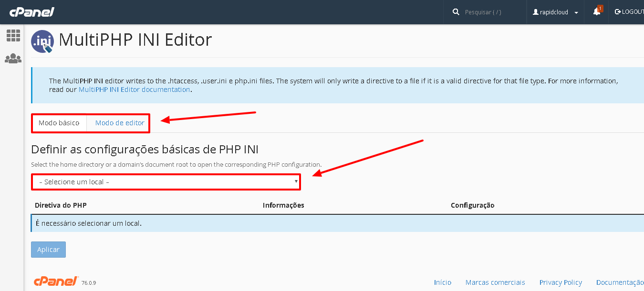The image size is (644, 291).
Task: Open the Privacy Policy footer link
Action: pos(561,282)
